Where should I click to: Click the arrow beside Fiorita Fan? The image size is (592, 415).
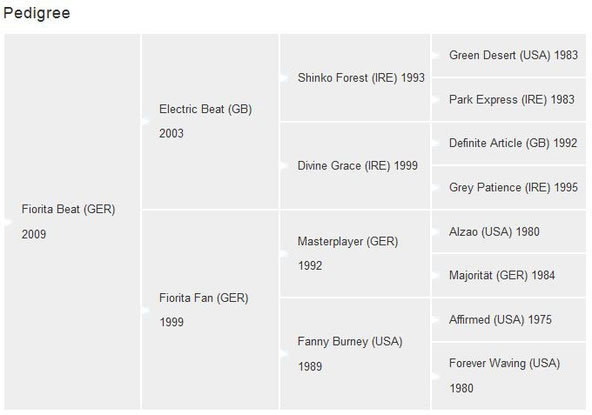point(146,310)
